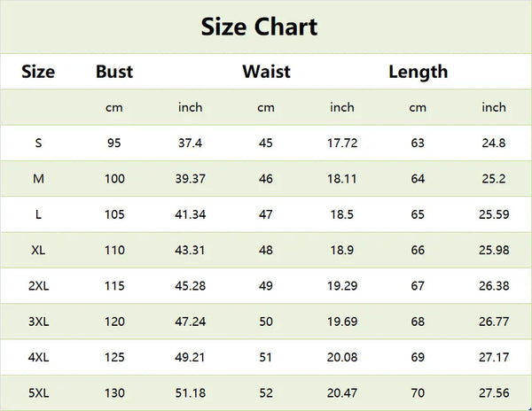
Task: Click the length value 68 cm
Action: click(x=418, y=322)
